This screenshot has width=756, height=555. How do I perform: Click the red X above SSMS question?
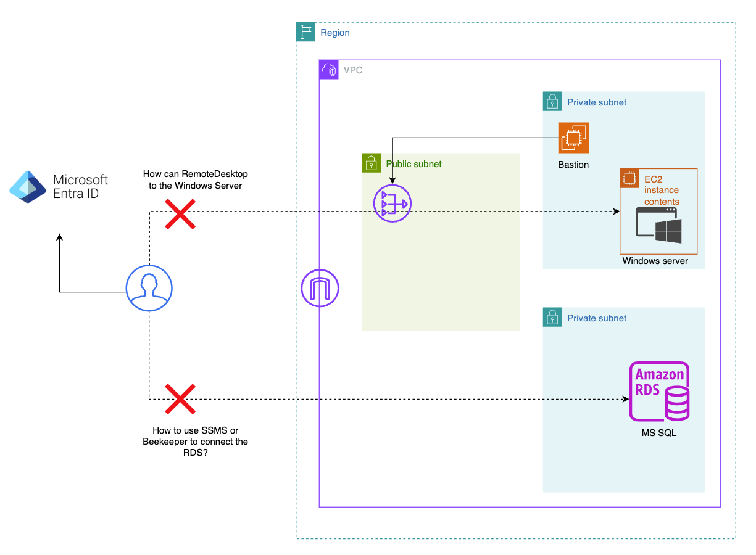[180, 400]
